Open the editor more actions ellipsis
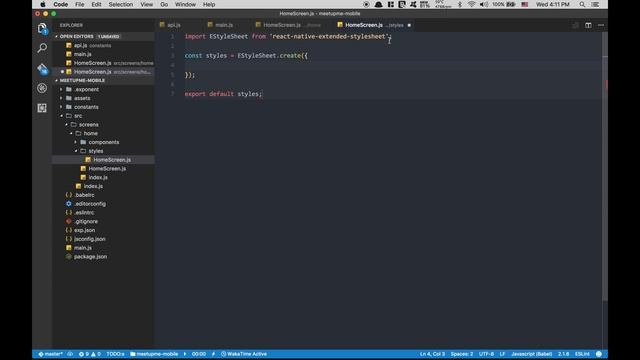640x360 pixels. [601, 25]
